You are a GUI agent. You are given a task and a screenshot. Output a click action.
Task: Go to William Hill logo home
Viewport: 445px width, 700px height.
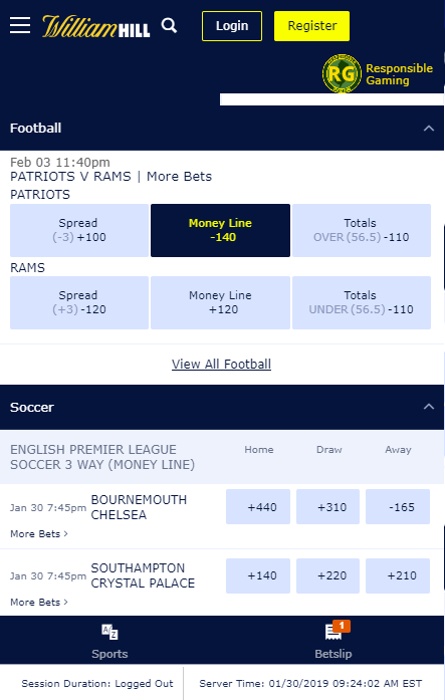96,26
